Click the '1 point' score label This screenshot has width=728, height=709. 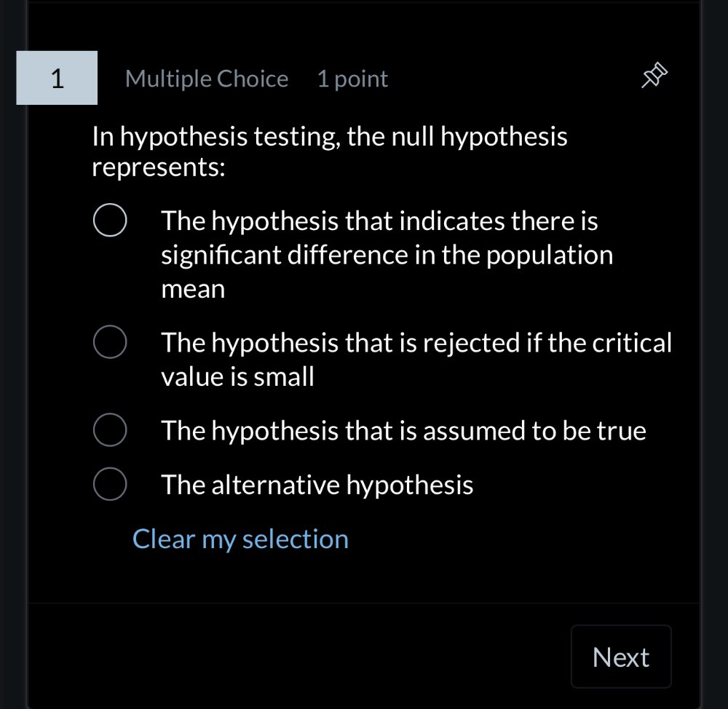pos(352,79)
